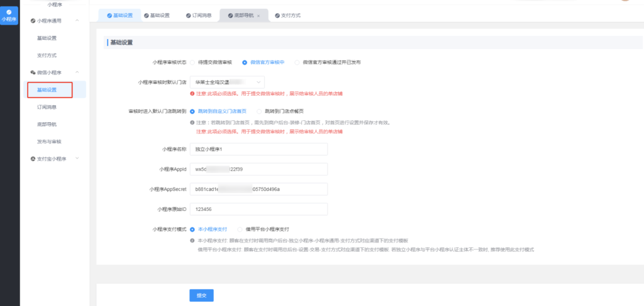
Task: Switch to the 底部导航 tab
Action: [241, 15]
